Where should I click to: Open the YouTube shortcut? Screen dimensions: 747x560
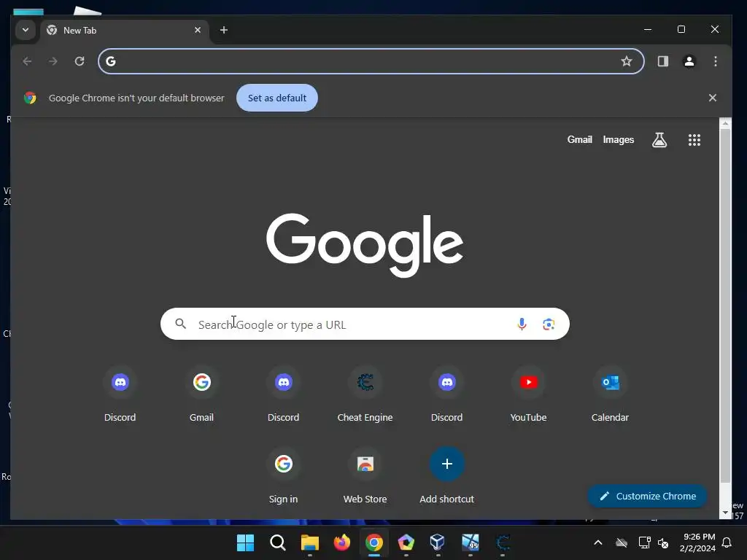[x=528, y=394]
